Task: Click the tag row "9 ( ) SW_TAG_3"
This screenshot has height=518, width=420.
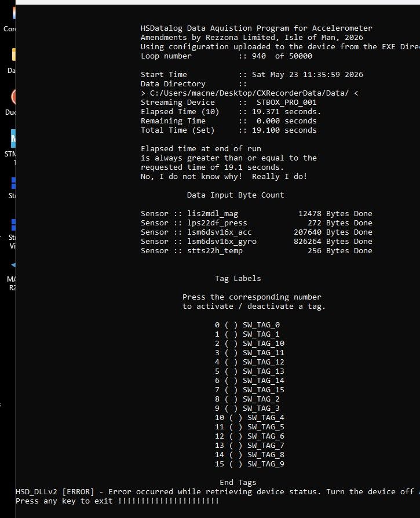Action: [x=247, y=408]
